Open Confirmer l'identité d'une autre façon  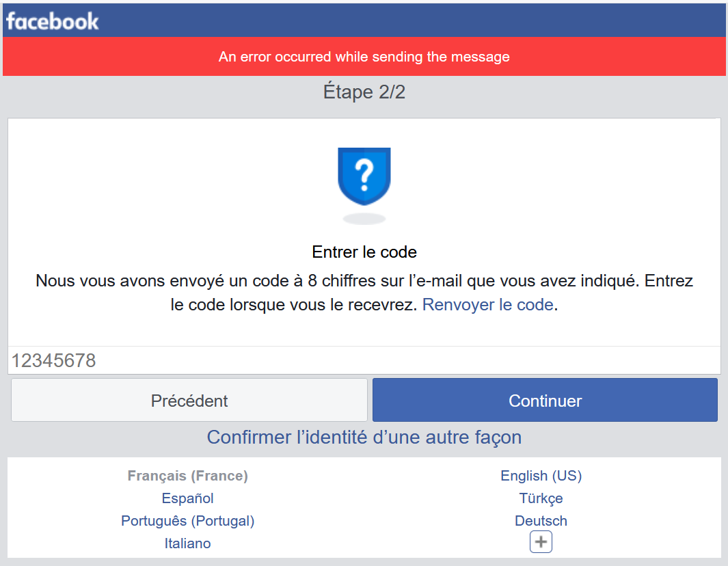click(x=364, y=437)
